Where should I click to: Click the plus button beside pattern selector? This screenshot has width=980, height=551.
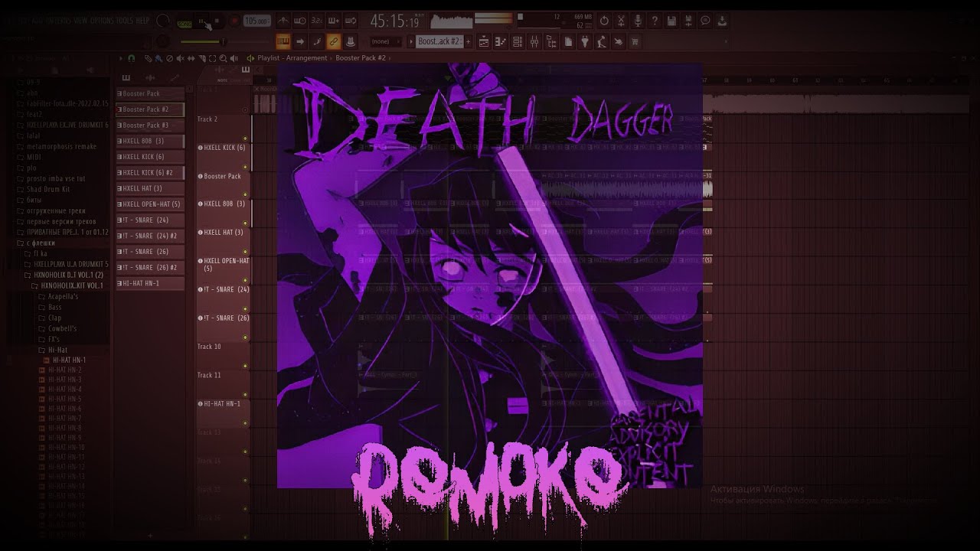(x=468, y=41)
